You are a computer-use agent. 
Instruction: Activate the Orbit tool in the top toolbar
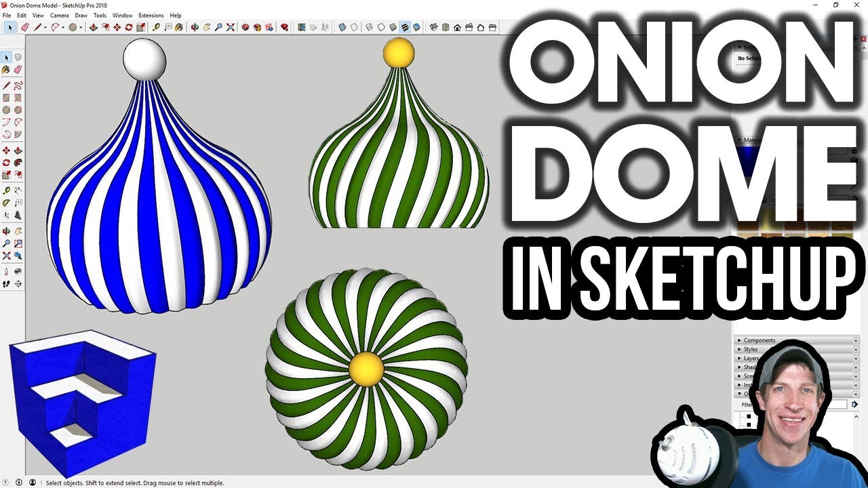pyautogui.click(x=195, y=27)
